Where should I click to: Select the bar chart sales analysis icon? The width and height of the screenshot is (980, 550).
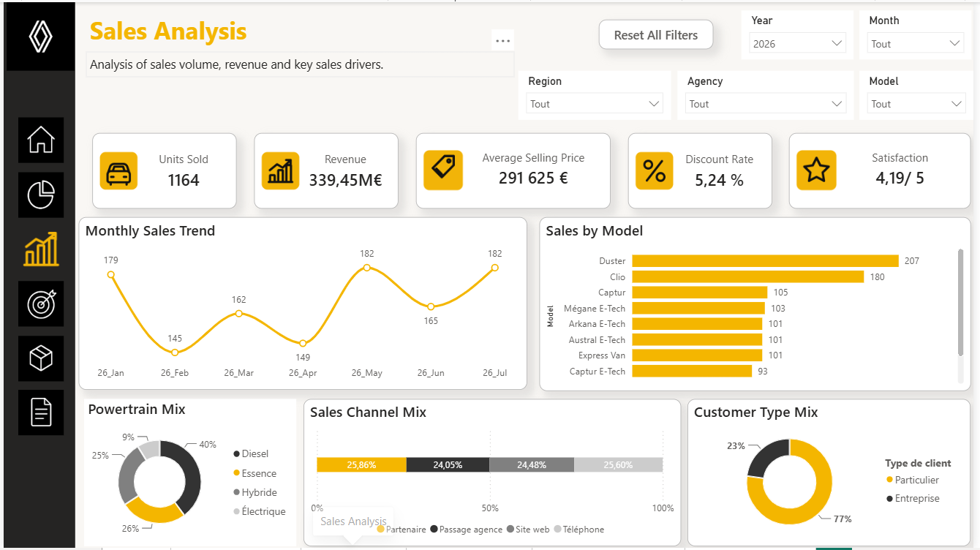(41, 249)
